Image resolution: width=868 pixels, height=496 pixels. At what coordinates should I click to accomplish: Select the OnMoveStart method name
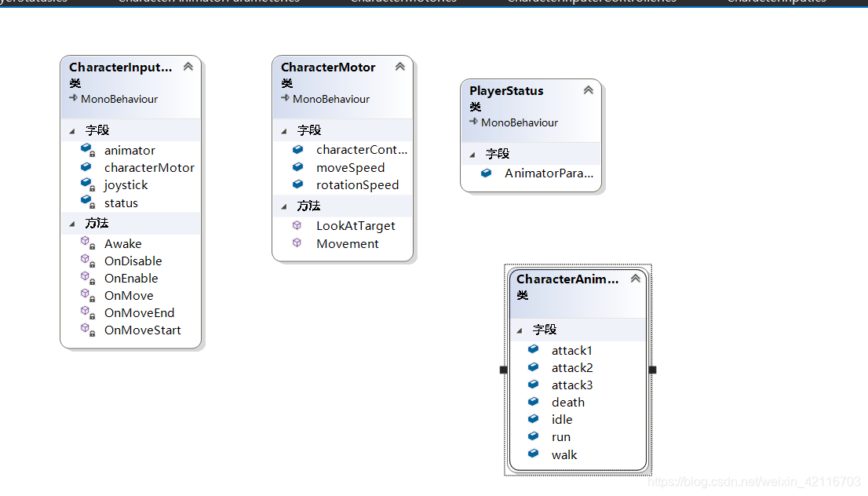tap(143, 330)
